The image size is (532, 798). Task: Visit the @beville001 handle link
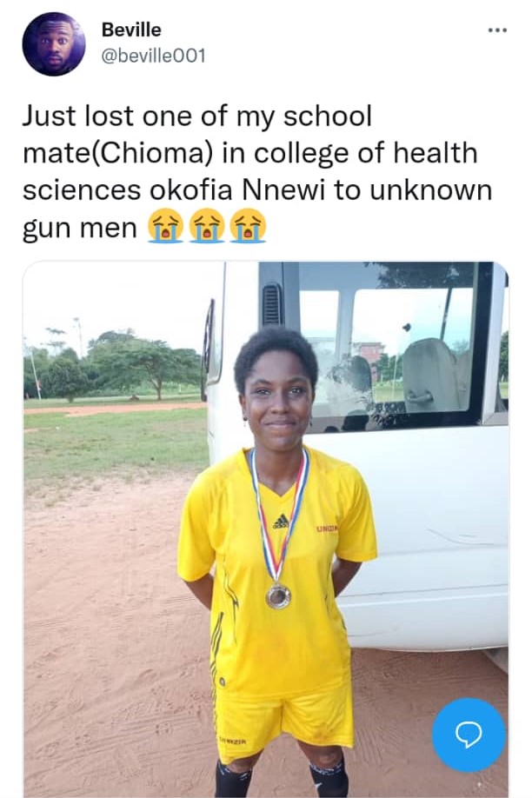[153, 56]
